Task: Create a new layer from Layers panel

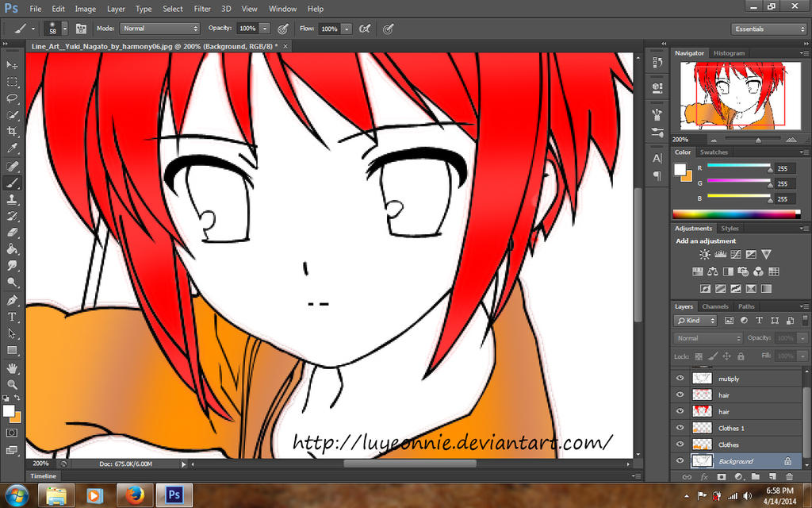Action: [773, 477]
